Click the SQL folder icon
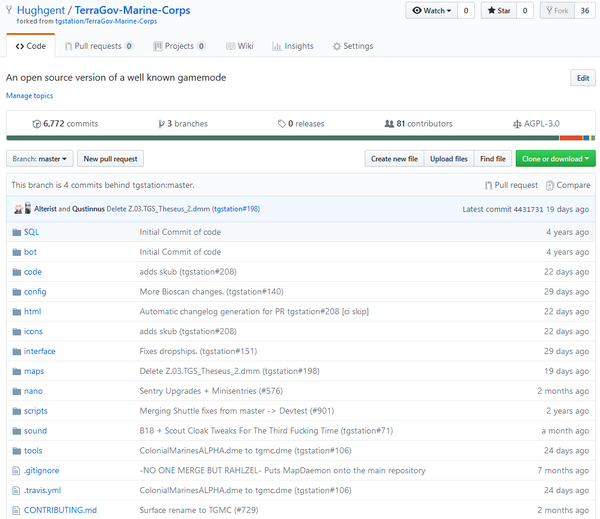 [x=16, y=232]
